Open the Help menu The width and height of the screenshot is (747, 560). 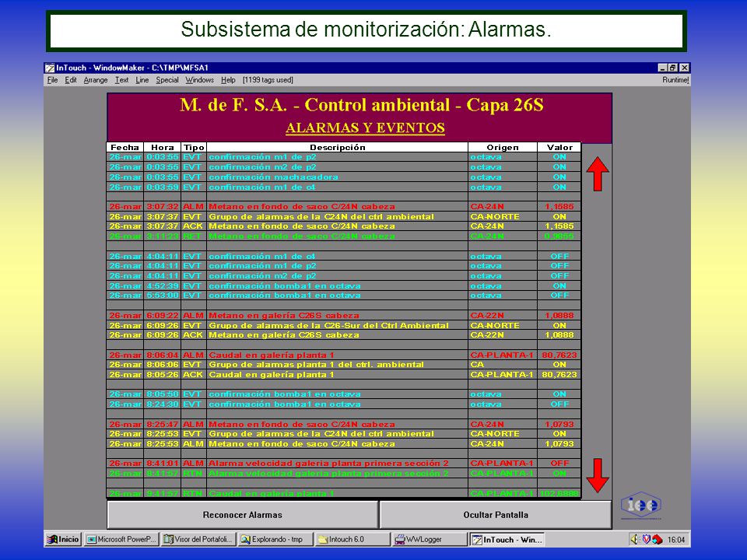pos(228,80)
